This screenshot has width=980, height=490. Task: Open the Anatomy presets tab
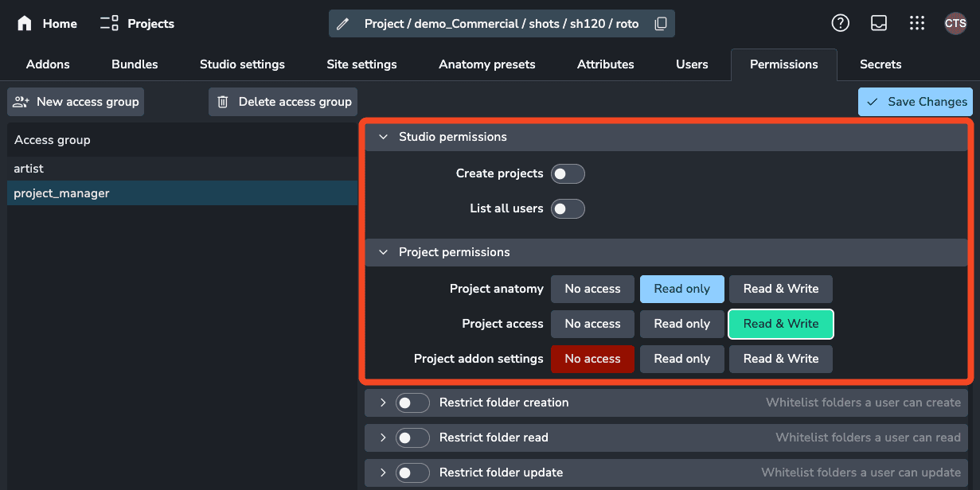(x=486, y=64)
